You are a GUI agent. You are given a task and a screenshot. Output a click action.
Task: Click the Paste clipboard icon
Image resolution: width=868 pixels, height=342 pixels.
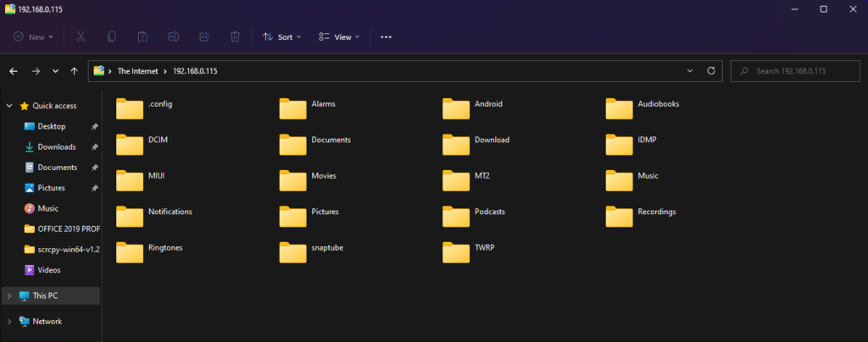(142, 37)
